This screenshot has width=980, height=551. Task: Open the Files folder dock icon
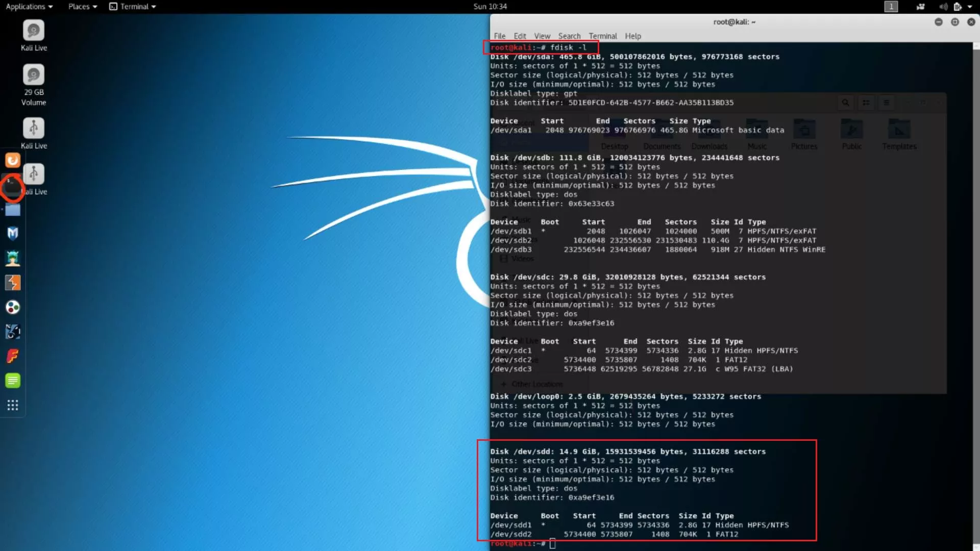coord(13,210)
